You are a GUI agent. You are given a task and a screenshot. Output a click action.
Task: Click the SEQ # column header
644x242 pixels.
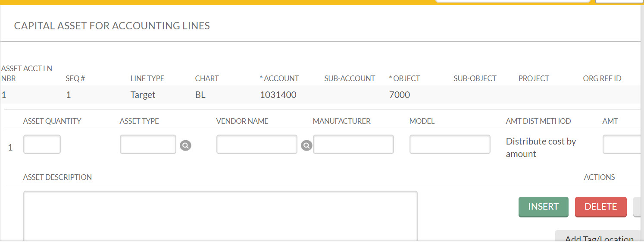tap(75, 79)
